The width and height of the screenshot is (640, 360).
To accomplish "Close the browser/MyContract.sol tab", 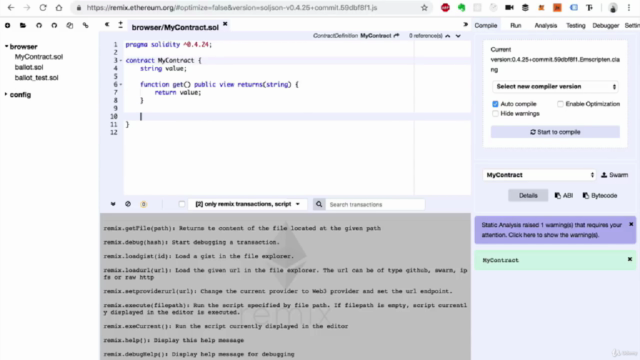I will click(x=225, y=25).
